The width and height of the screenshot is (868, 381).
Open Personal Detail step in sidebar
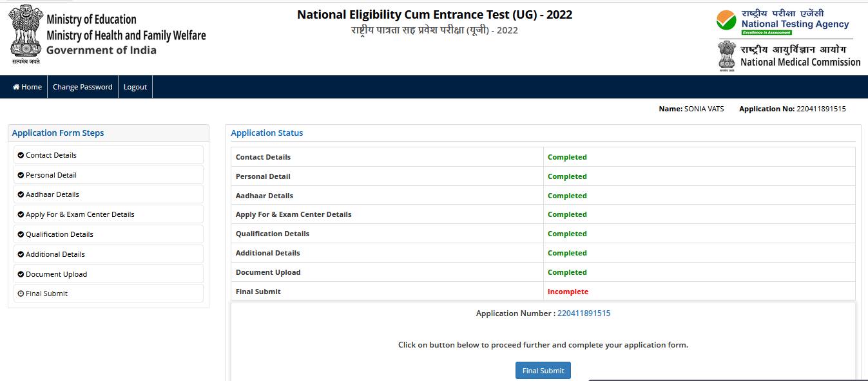click(51, 175)
